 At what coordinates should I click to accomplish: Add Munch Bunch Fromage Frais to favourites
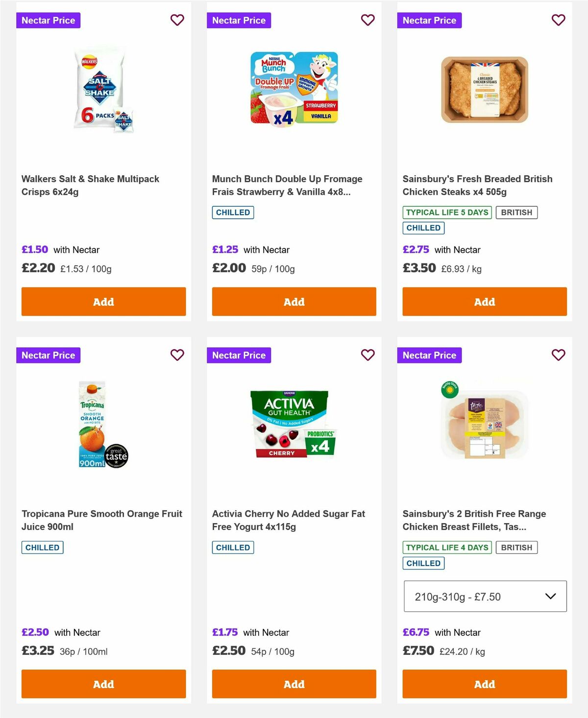coord(367,20)
